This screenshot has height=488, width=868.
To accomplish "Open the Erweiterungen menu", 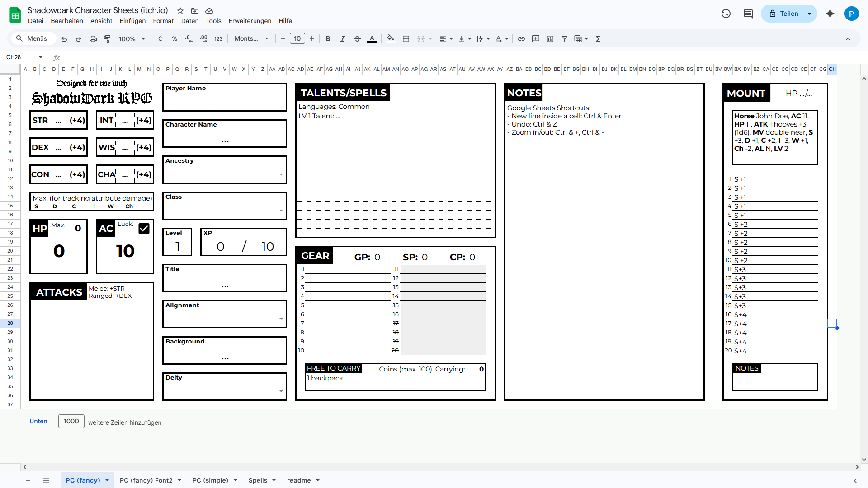I will point(250,21).
